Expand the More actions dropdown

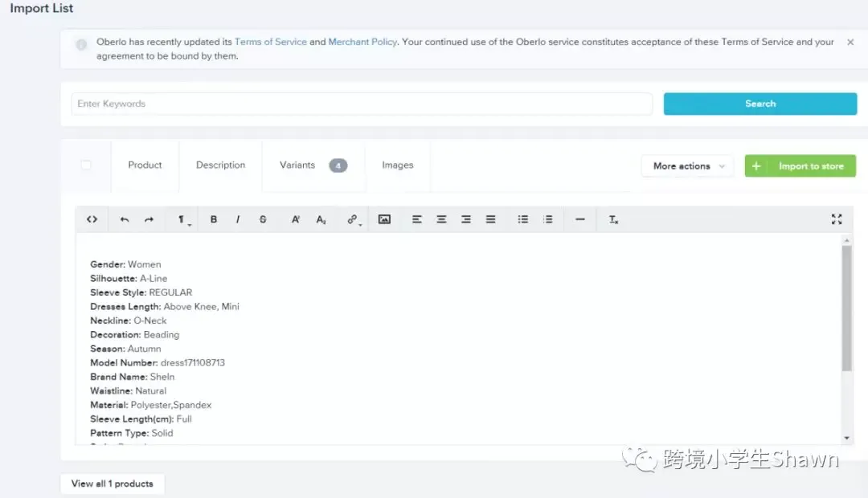coord(688,166)
